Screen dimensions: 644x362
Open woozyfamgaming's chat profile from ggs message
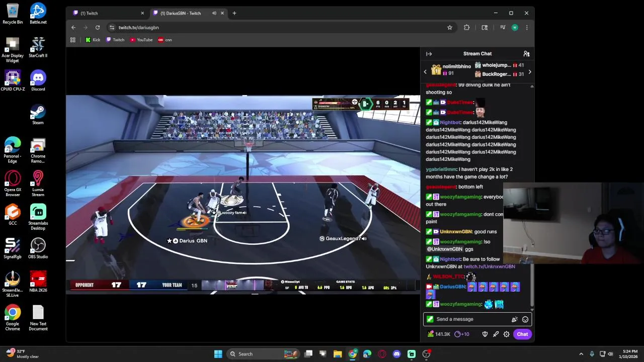460,242
